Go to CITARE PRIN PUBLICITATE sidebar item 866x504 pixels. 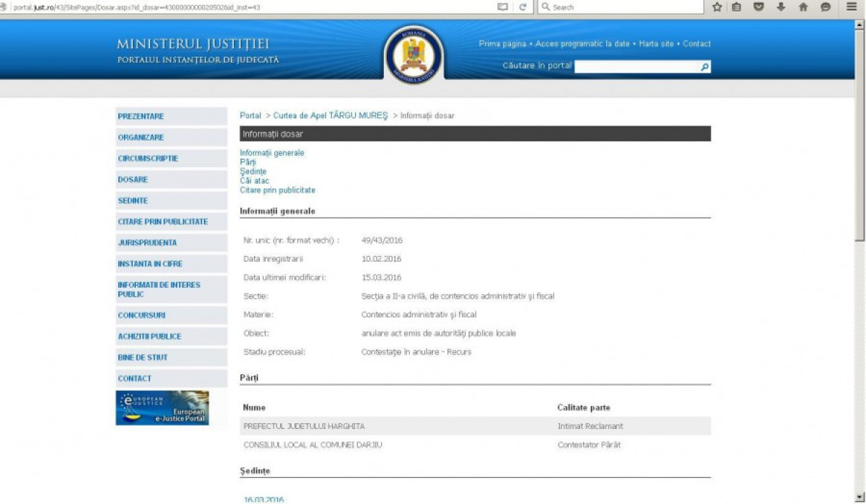tap(162, 221)
